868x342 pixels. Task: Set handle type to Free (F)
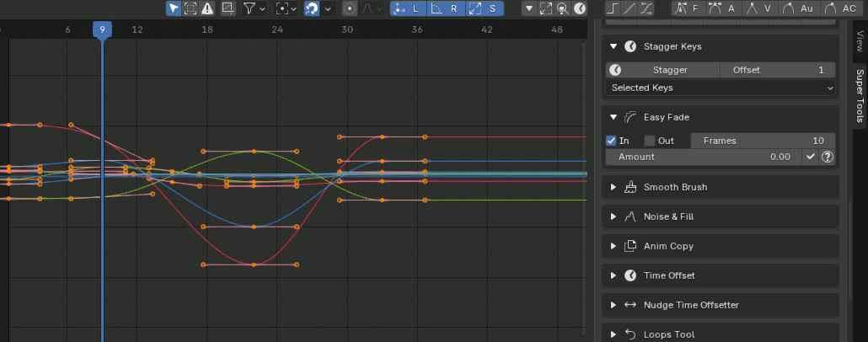[689, 8]
